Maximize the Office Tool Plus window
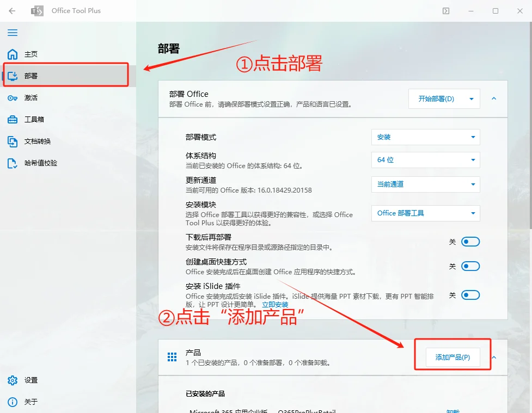 496,11
